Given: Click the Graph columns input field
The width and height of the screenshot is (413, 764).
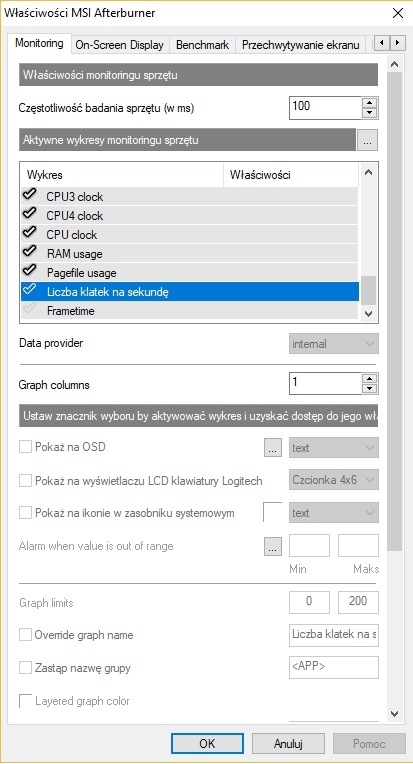Looking at the screenshot, I should tap(326, 384).
